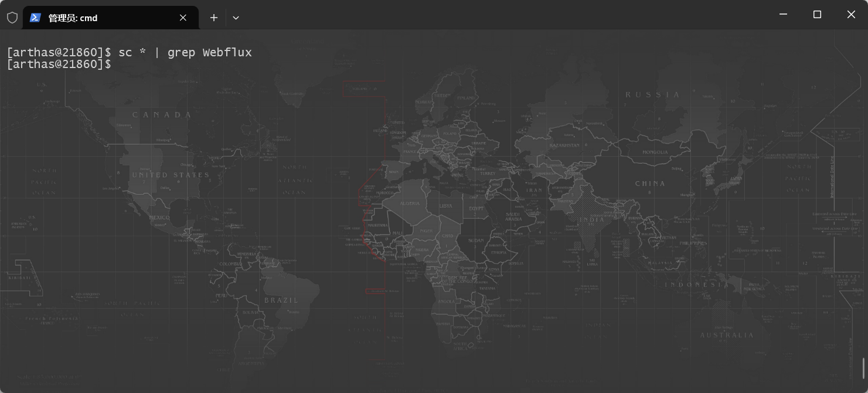Image resolution: width=868 pixels, height=393 pixels.
Task: Close the terminal window
Action: point(851,15)
